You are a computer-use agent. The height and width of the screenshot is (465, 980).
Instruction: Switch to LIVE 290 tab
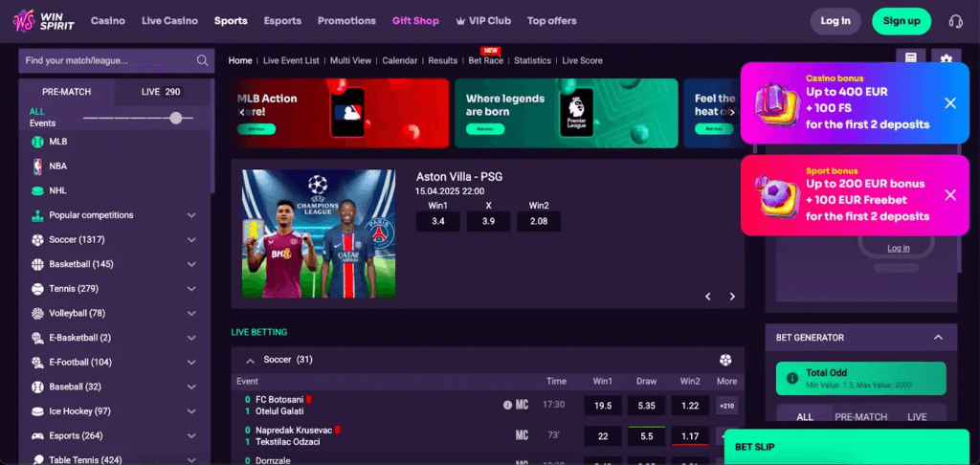click(161, 92)
